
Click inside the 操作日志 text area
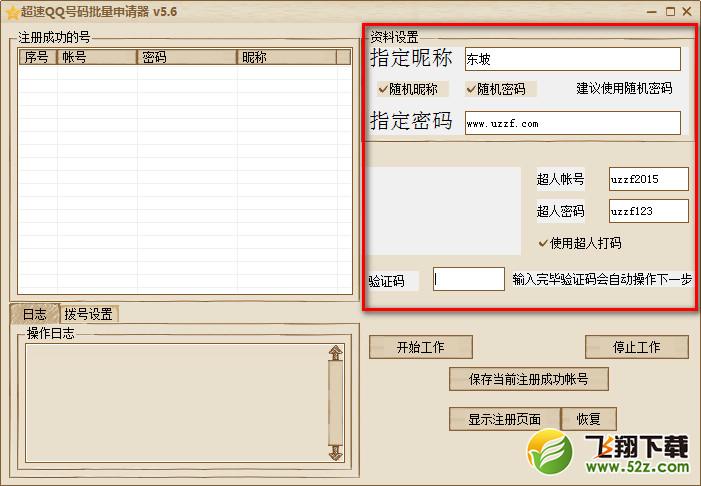177,403
